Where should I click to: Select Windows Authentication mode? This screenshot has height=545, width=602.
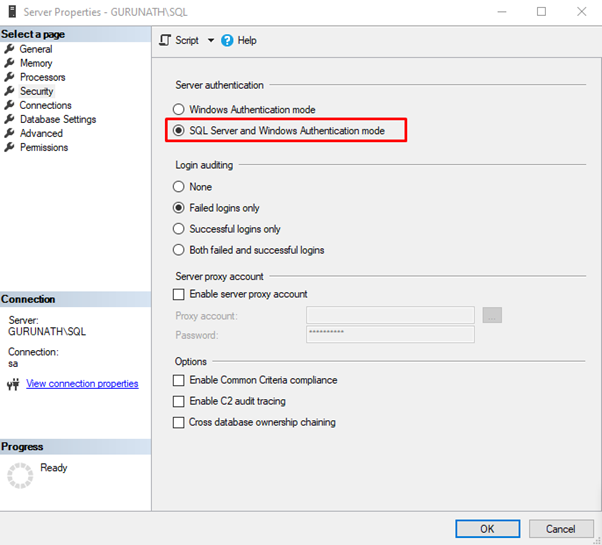(x=244, y=109)
